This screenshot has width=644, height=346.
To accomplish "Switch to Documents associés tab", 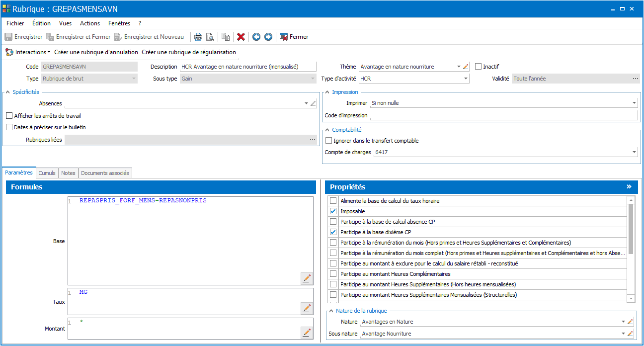I will pyautogui.click(x=105, y=173).
